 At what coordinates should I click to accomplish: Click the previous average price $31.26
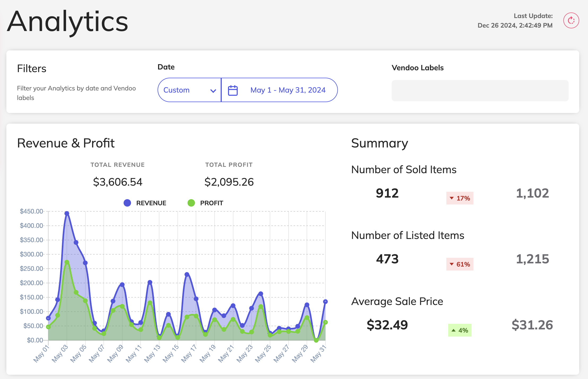(532, 325)
